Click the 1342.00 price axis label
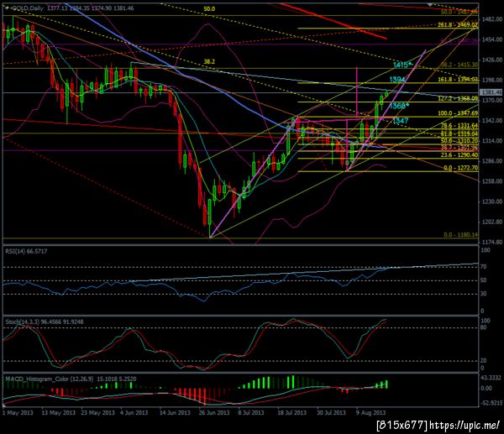Viewport: 504px width, 434px height. coord(491,121)
